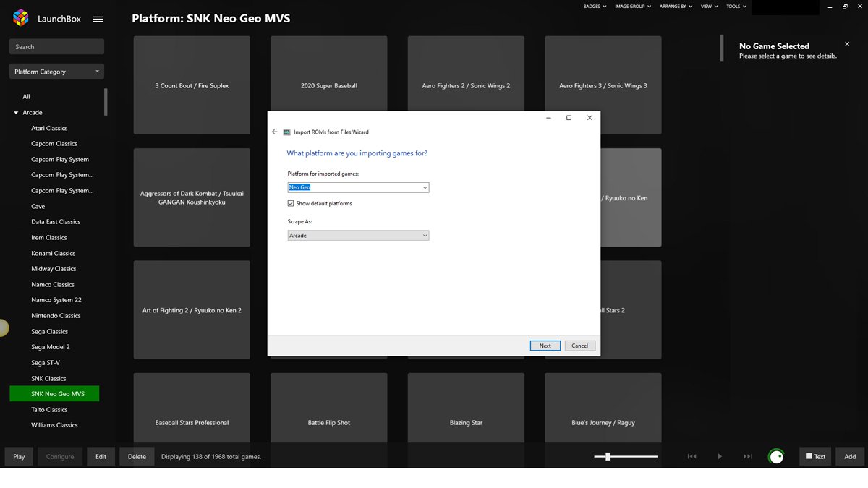Go back using the wizard's back arrow
This screenshot has height=488, width=868.
point(275,132)
